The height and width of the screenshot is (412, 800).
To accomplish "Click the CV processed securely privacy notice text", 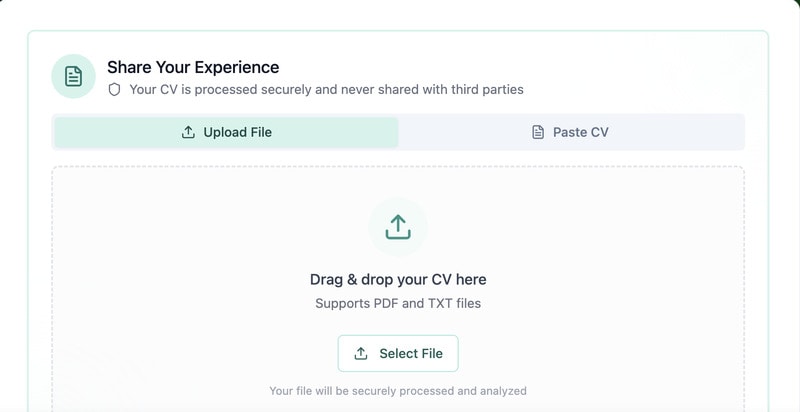I will coord(326,89).
